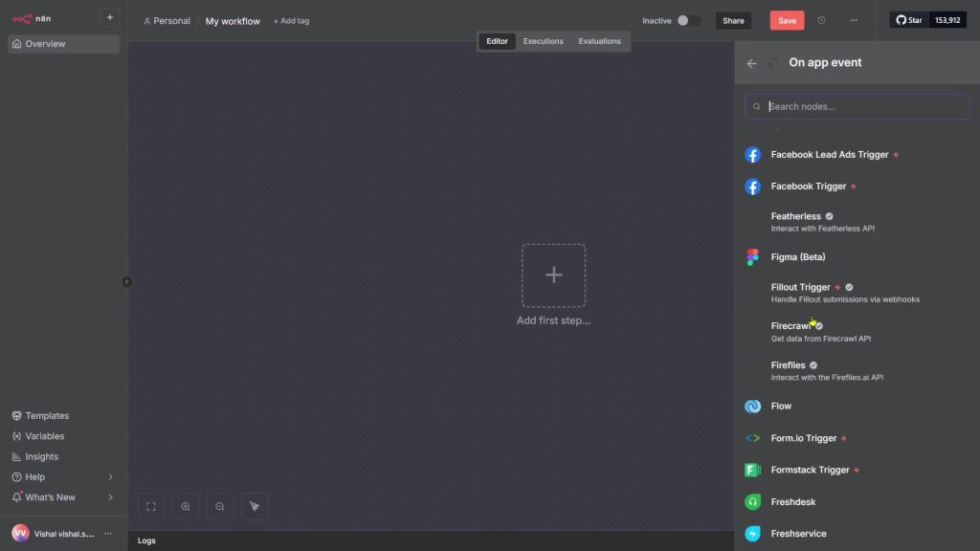Click the zoom in canvas icon
Image resolution: width=980 pixels, height=551 pixels.
[186, 507]
